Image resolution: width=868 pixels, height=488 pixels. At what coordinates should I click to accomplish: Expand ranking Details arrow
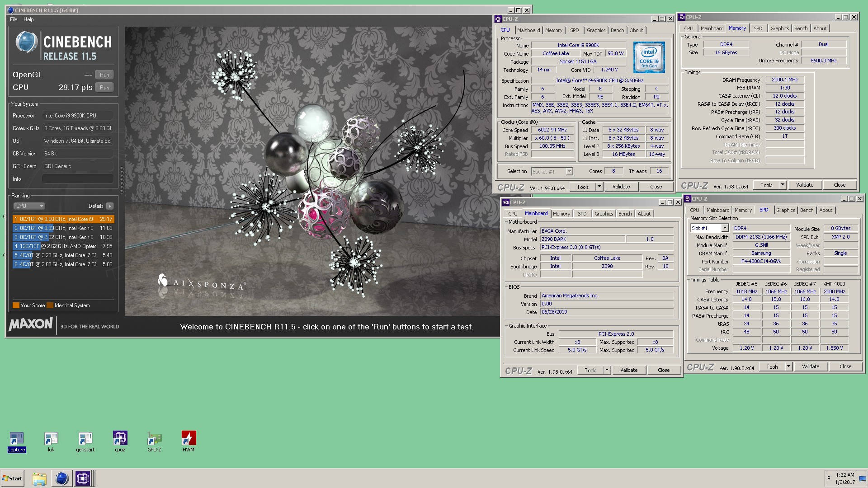110,206
